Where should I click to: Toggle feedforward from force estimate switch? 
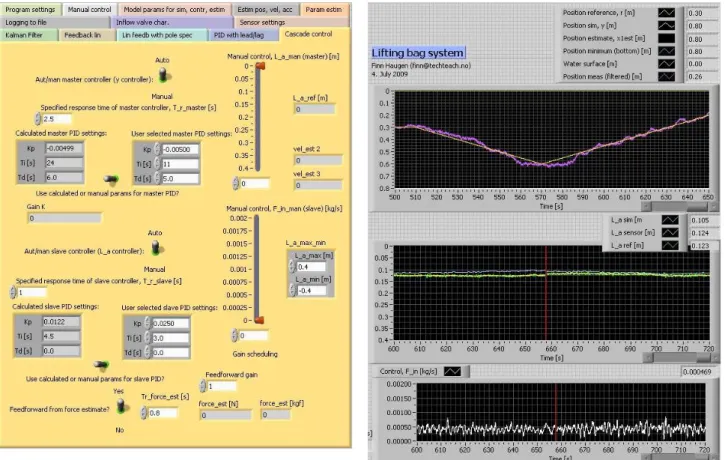coord(122,406)
